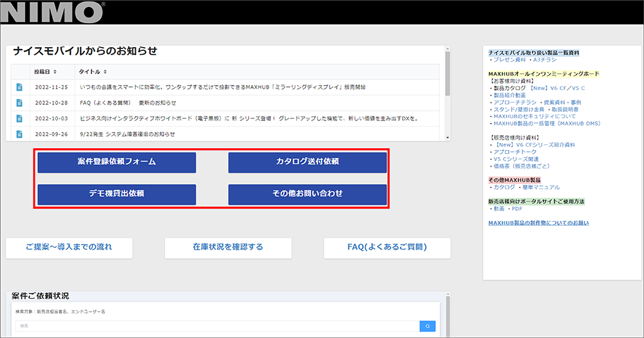
Task: Select the date 2022-10-28 cell
Action: click(52, 102)
